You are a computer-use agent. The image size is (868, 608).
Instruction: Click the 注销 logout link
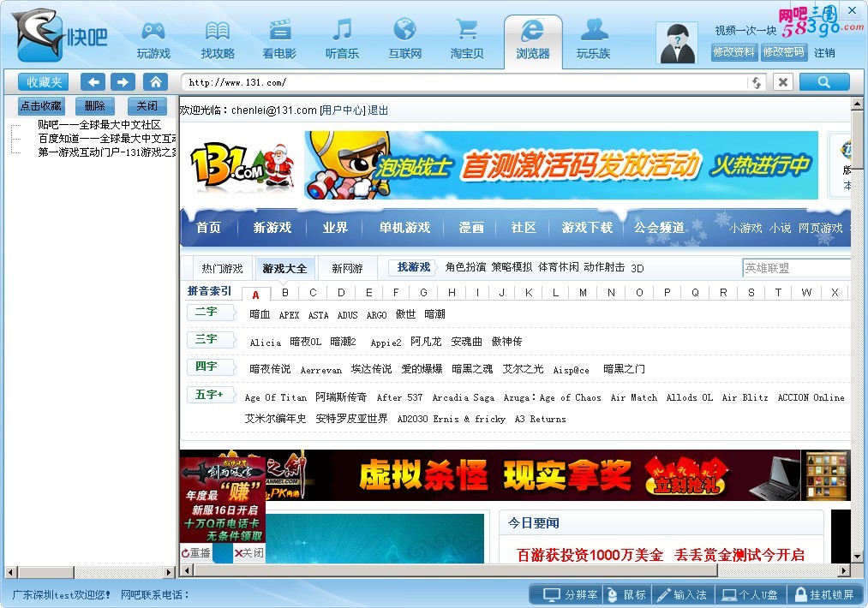pos(824,53)
